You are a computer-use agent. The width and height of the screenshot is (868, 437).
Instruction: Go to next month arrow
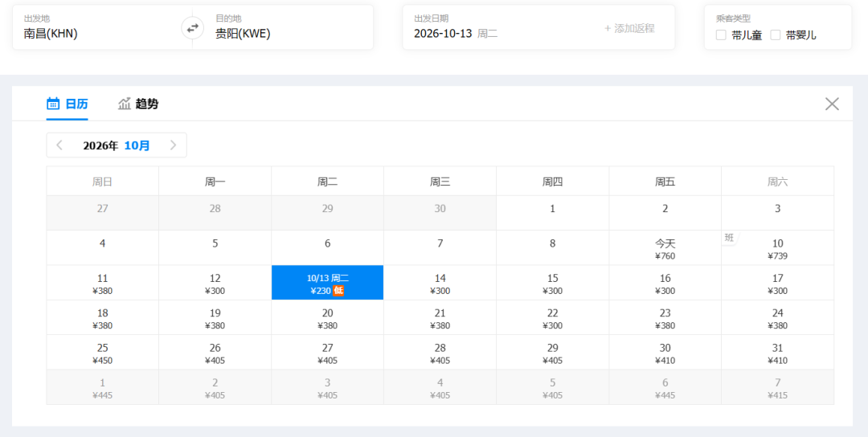(x=174, y=145)
